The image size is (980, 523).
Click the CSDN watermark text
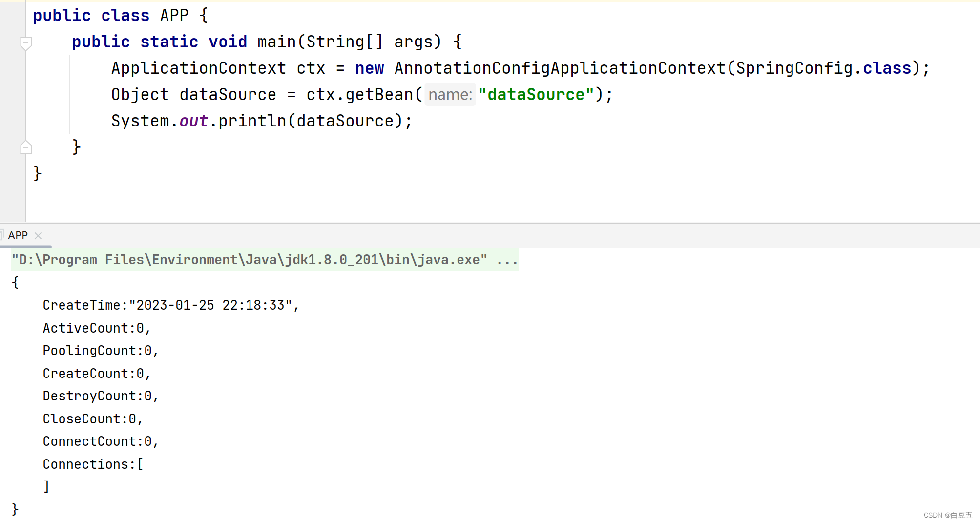tap(947, 515)
